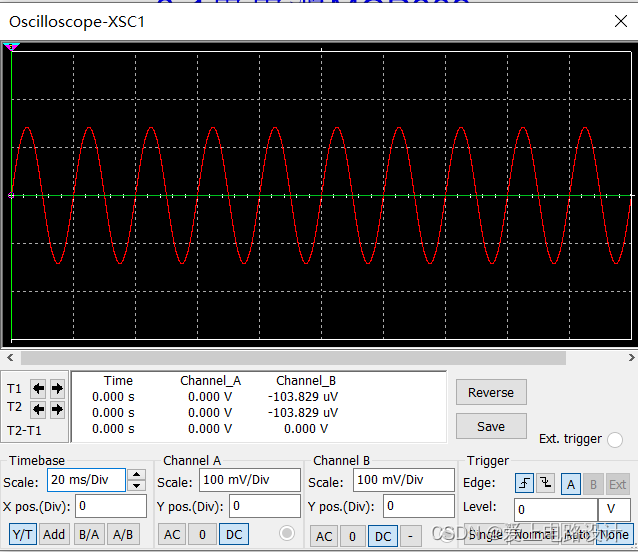Click the scroll right arrow below display
638x552 pixels.
(x=631, y=358)
